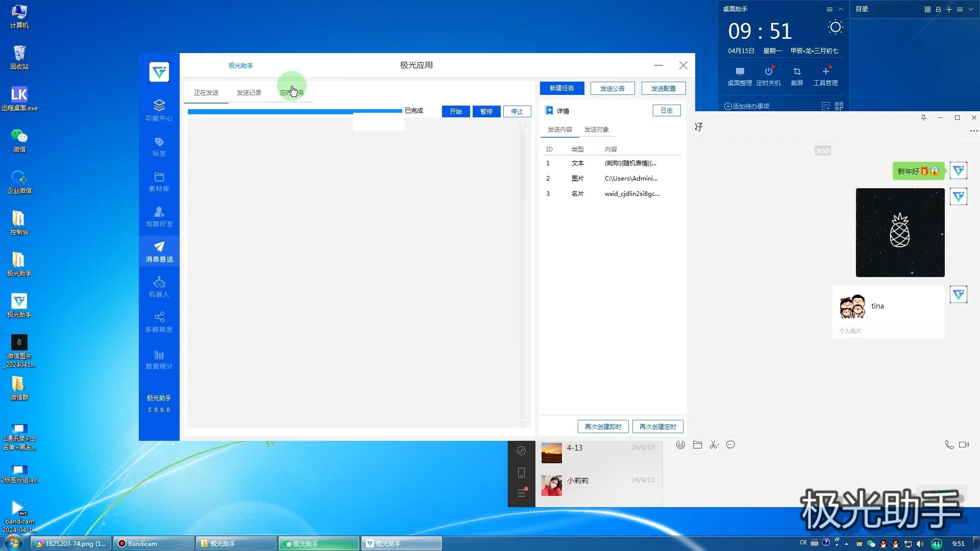Start a video call in WeChat
Screen dimensions: 980x551
pyautogui.click(x=964, y=445)
